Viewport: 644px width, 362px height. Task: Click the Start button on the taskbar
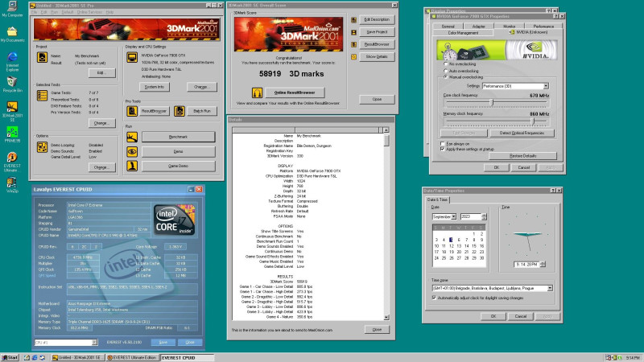[x=10, y=358]
